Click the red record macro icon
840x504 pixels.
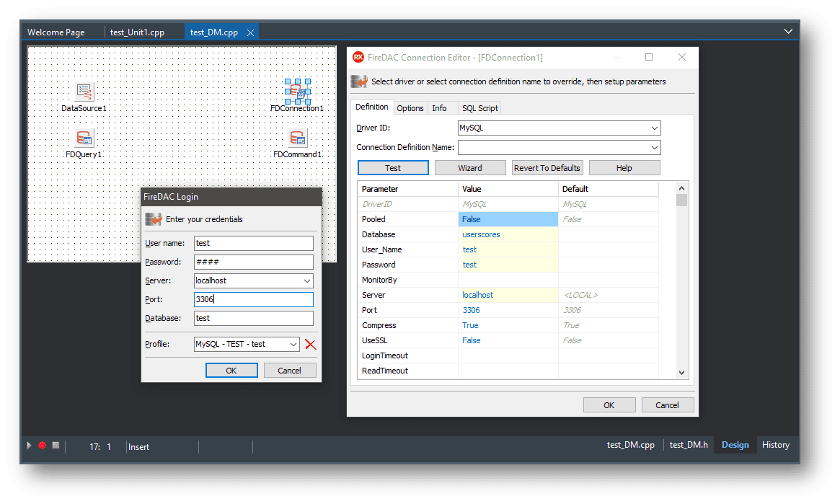pyautogui.click(x=42, y=445)
